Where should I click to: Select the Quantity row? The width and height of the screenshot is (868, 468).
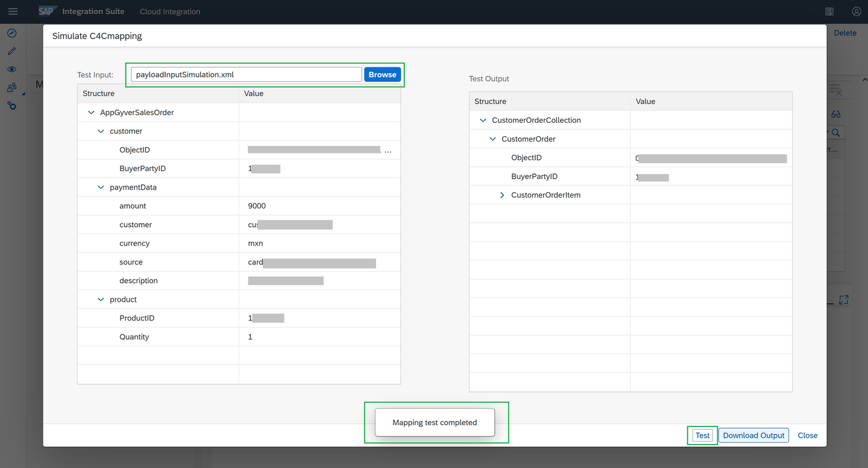(x=239, y=337)
